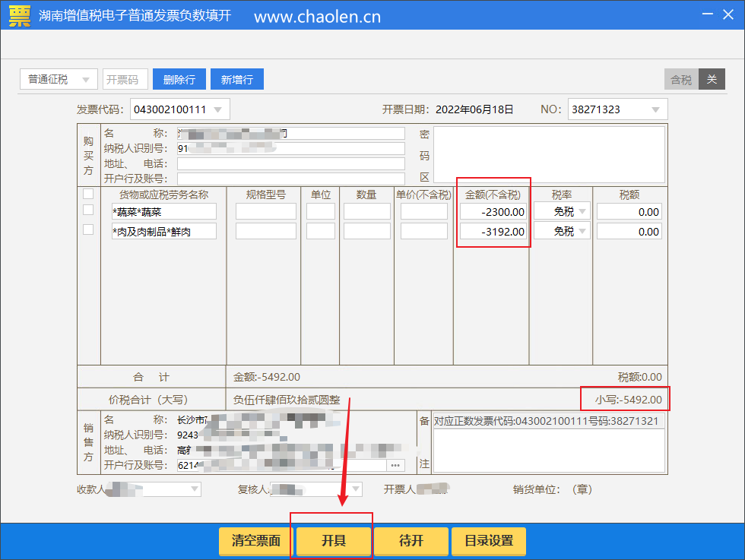Minimize the invoice window
The width and height of the screenshot is (745, 560).
708,14
